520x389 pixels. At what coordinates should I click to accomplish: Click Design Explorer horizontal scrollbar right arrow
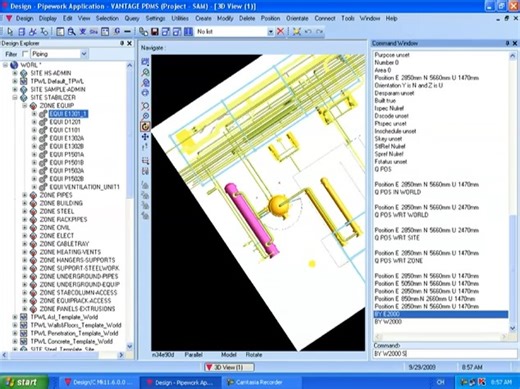click(121, 355)
